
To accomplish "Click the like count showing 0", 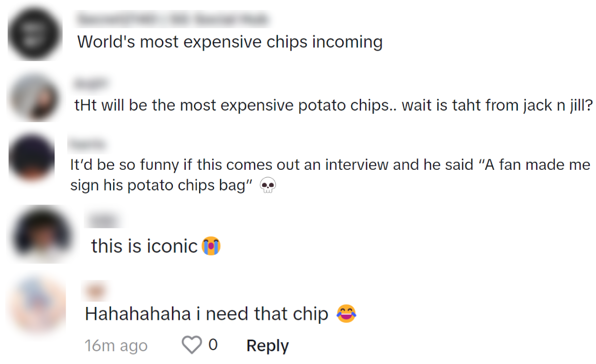I will point(213,345).
